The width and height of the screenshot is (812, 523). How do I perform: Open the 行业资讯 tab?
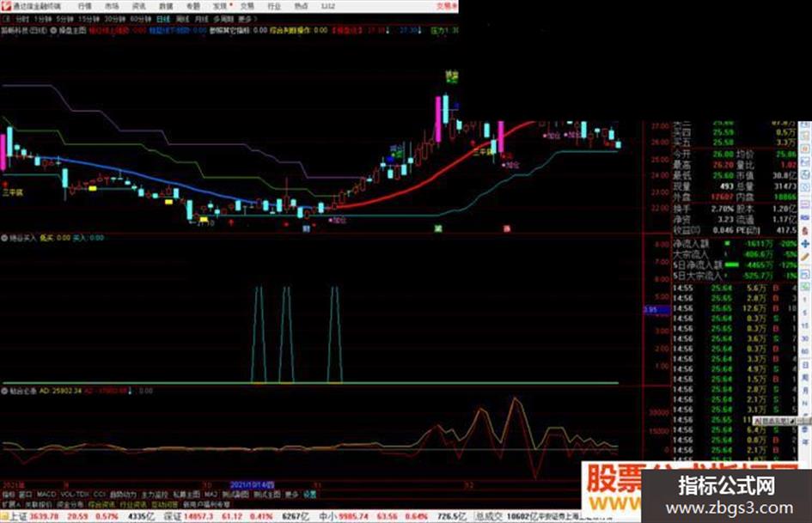click(133, 504)
